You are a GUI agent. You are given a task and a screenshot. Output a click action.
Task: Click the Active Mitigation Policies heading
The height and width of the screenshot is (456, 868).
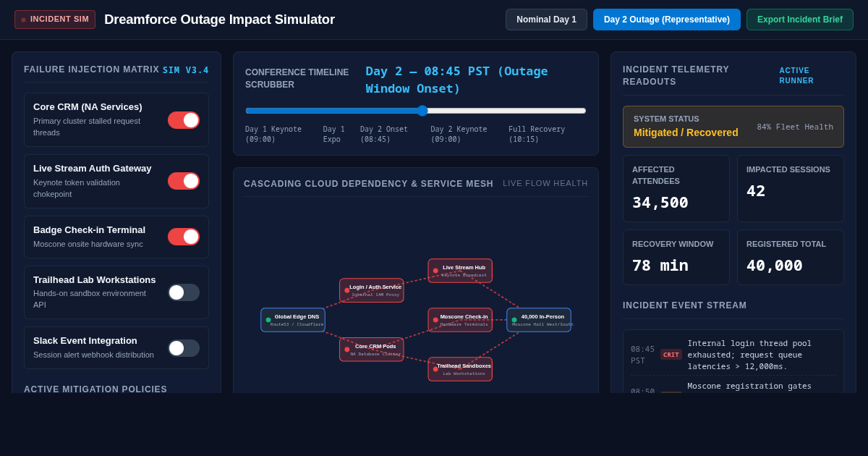click(x=95, y=389)
